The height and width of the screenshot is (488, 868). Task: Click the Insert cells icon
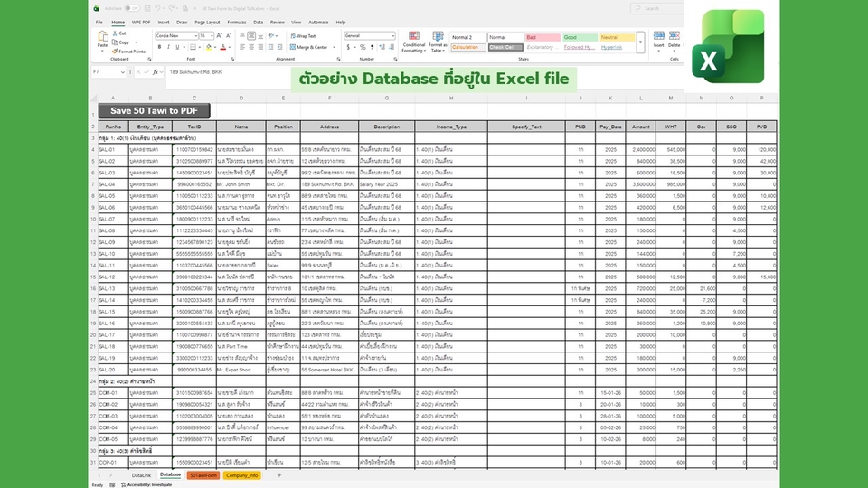tap(658, 40)
